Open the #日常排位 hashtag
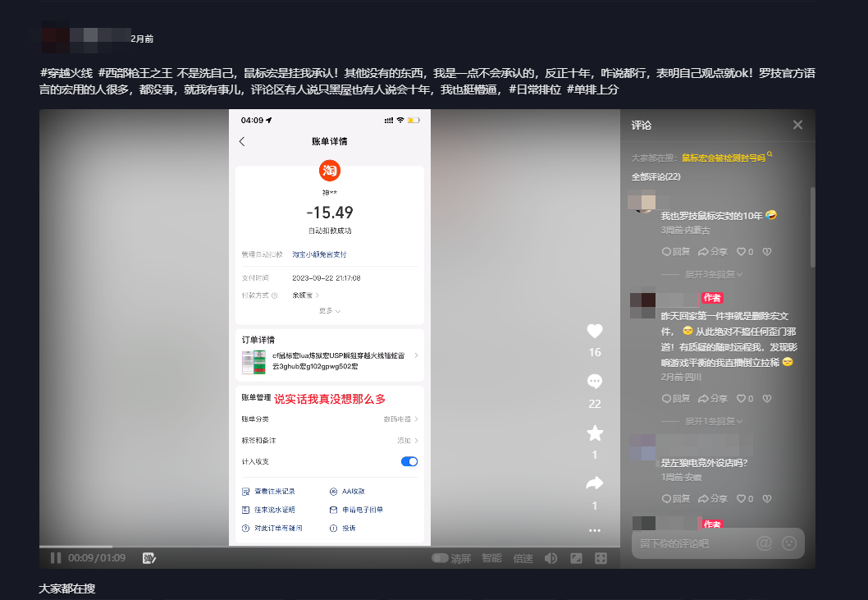868x600 pixels. 535,89
